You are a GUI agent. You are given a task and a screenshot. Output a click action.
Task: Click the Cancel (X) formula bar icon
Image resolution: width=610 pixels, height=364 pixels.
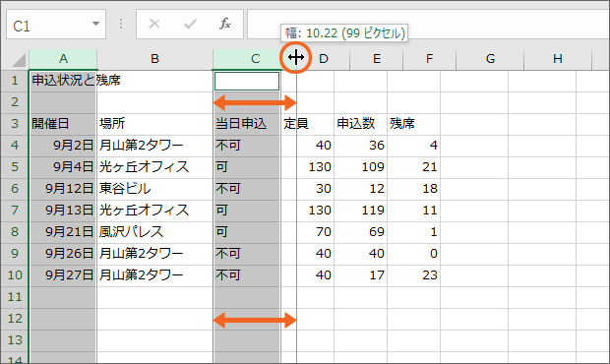coord(154,25)
